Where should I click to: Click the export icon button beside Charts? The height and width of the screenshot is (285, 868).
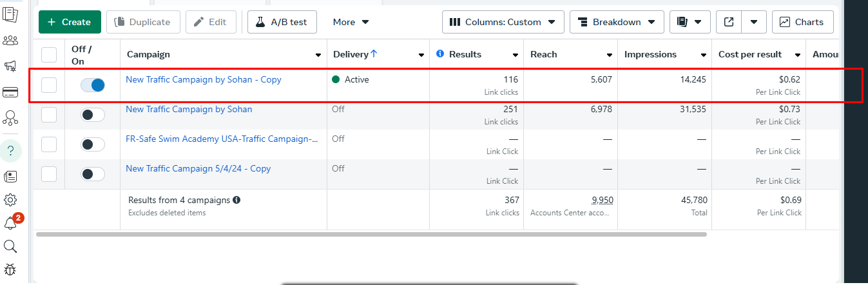pyautogui.click(x=729, y=22)
